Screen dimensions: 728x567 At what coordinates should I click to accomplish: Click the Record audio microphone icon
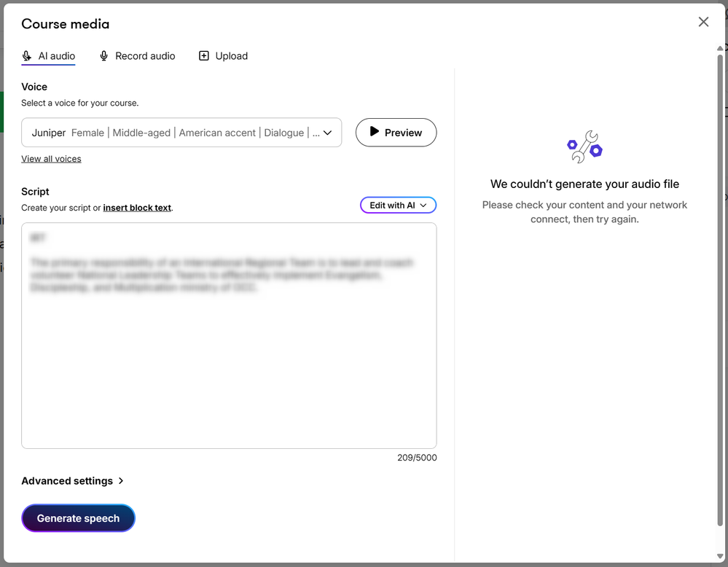point(104,56)
